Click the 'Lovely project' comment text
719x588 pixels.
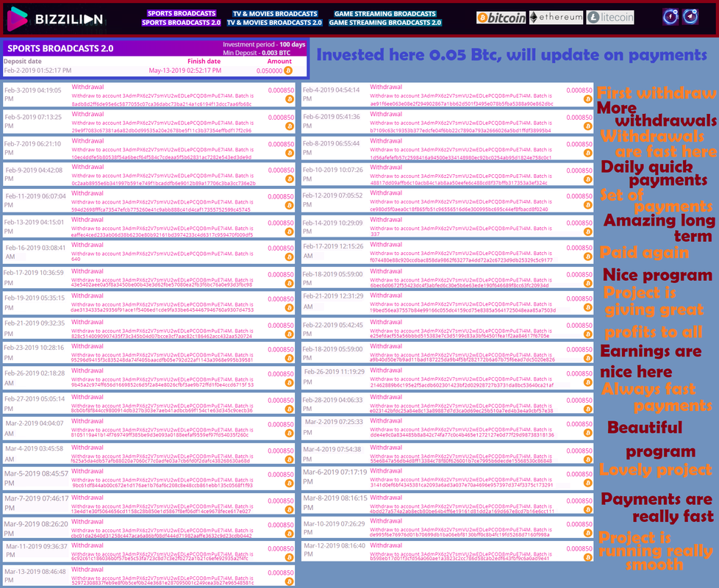point(656,470)
